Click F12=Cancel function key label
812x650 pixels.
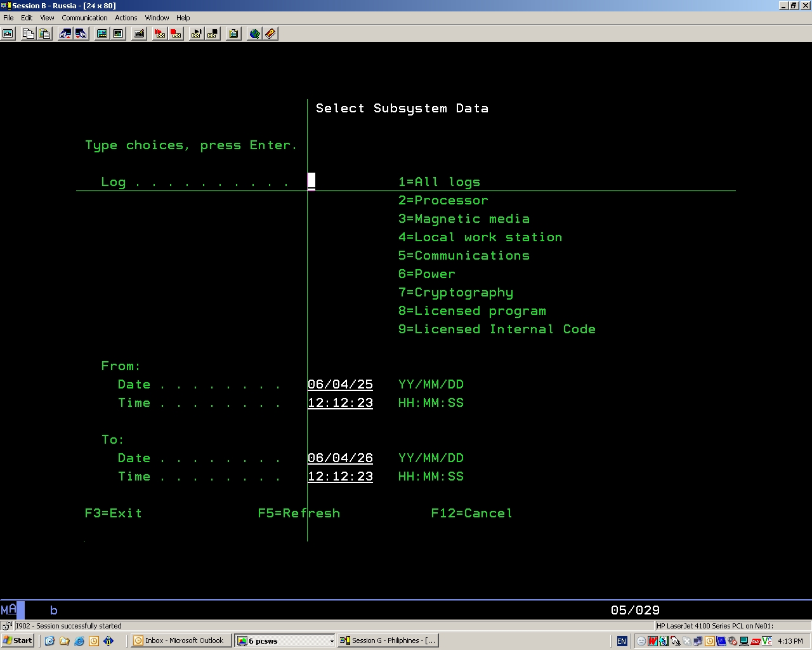coord(471,513)
